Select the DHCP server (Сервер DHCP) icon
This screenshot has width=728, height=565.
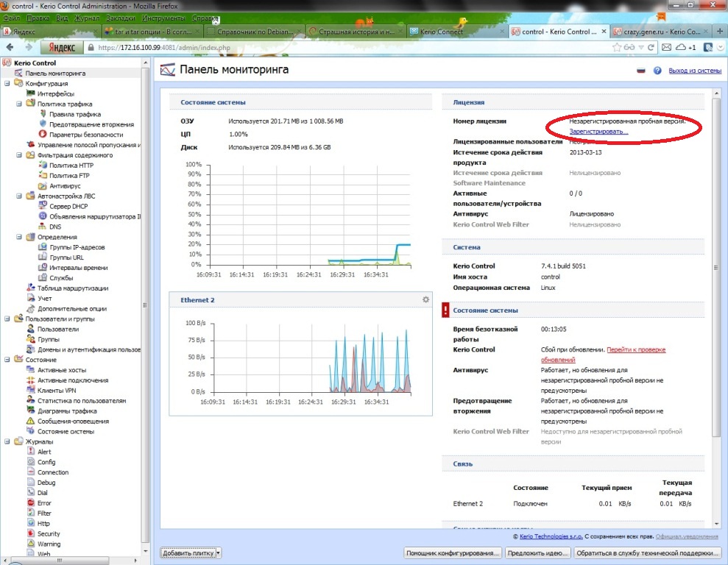click(x=43, y=207)
